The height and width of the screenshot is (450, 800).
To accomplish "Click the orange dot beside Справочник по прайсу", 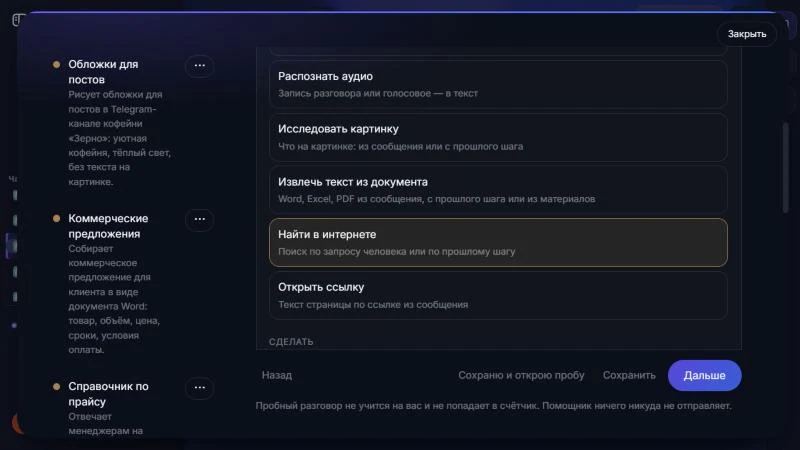I will [57, 386].
